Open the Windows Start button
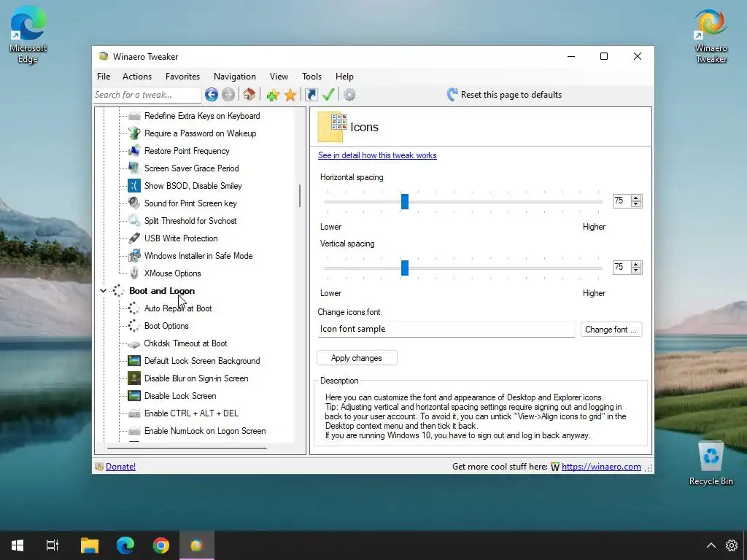The image size is (747, 560). coord(18,545)
